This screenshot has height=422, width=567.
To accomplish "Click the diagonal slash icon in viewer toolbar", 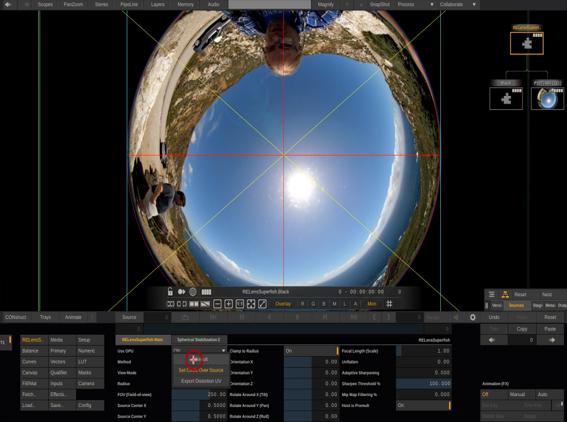I will coord(263,304).
